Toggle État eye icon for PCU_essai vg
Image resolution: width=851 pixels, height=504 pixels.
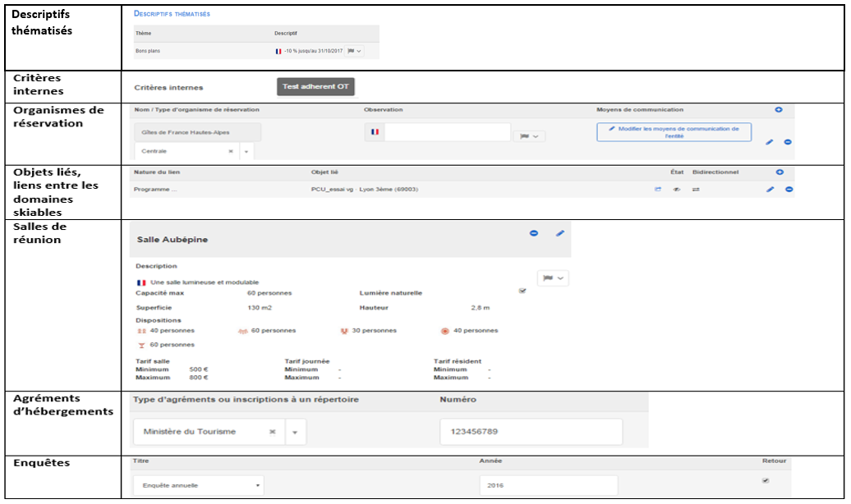[x=677, y=190]
